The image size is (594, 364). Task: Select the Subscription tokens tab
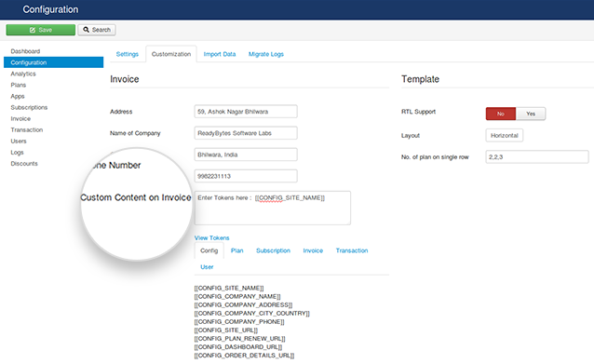(x=273, y=250)
